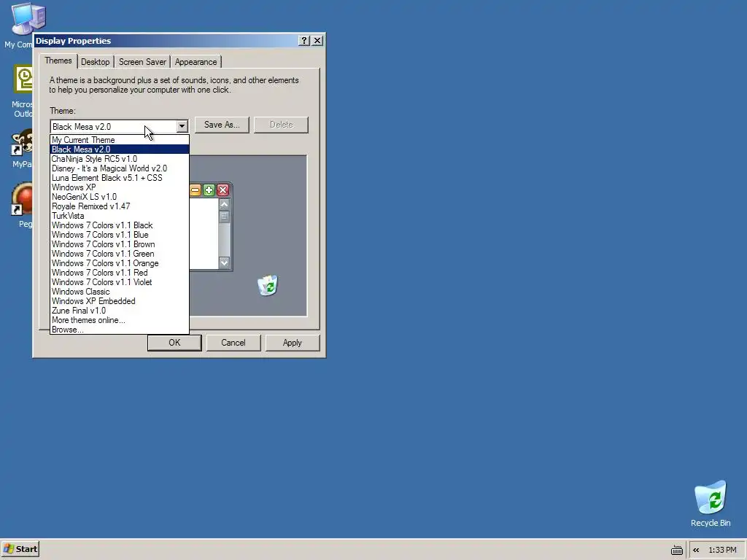Choose More themes online... entry
The width and height of the screenshot is (747, 560).
coord(120,321)
